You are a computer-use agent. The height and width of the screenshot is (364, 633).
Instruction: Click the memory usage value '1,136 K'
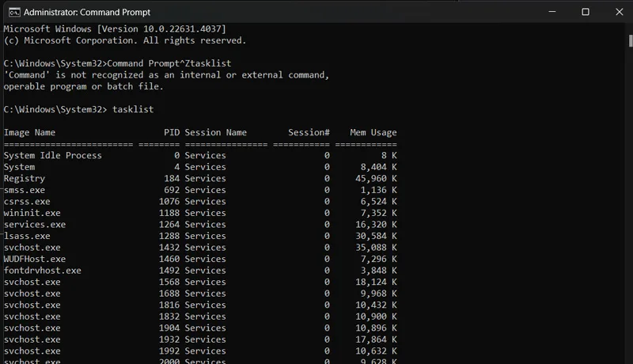(379, 190)
